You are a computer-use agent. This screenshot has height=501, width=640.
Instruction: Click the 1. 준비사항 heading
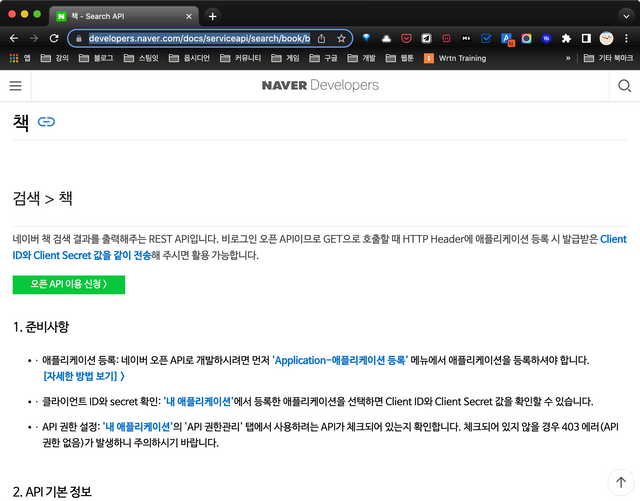pyautogui.click(x=41, y=327)
